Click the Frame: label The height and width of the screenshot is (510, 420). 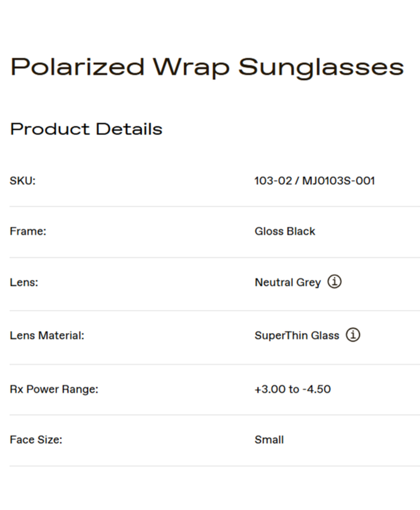[x=28, y=231]
